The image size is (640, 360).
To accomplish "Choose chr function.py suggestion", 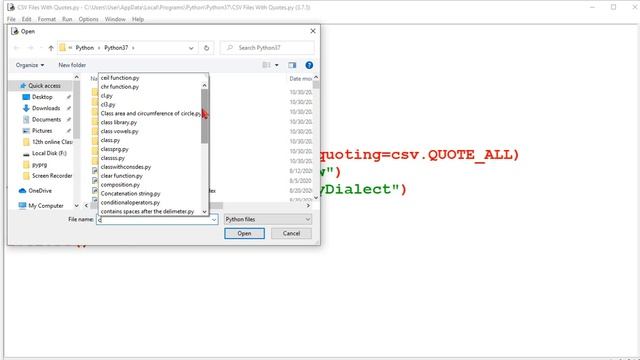I will (120, 87).
